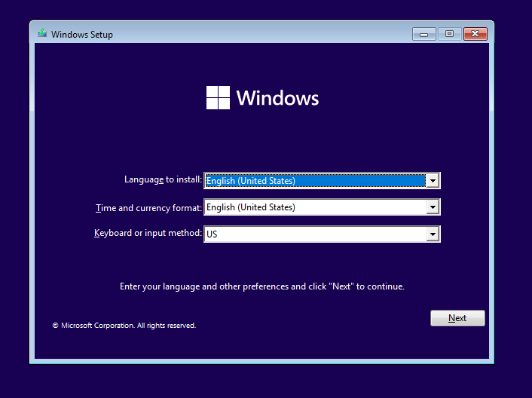Image resolution: width=532 pixels, height=398 pixels.
Task: Click the four-pane Windows logo
Action: coord(218,98)
